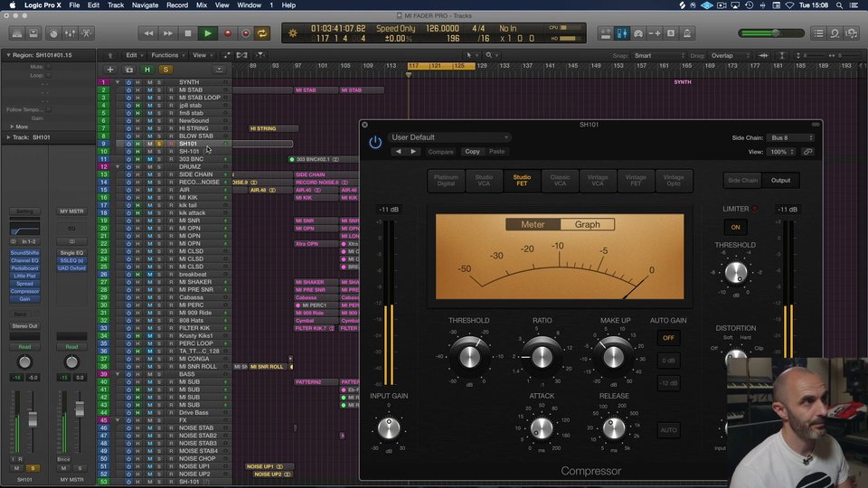Viewport: 868px width, 488px height.
Task: Switch to the Graph display
Action: [x=587, y=225]
